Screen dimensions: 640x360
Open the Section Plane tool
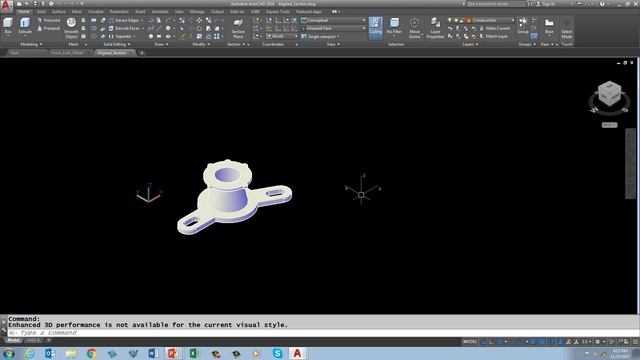point(238,28)
